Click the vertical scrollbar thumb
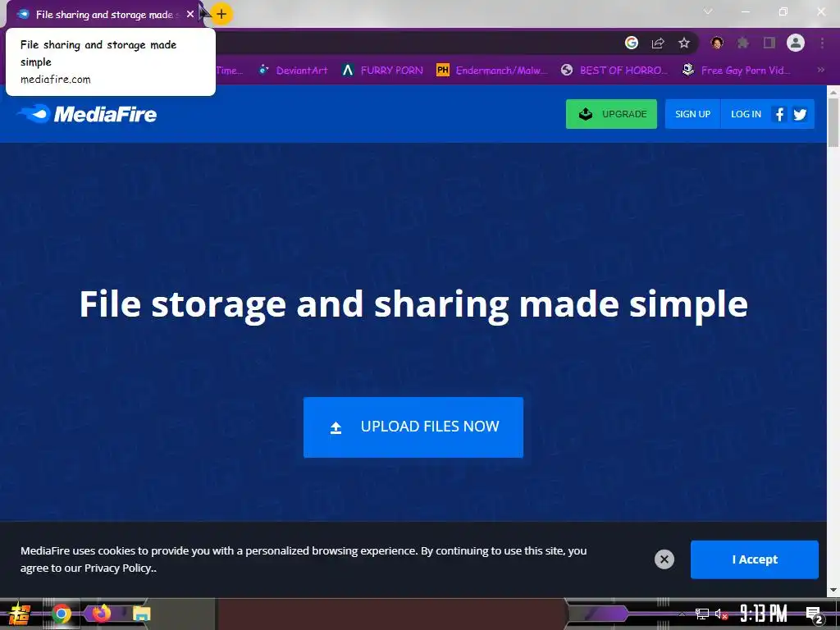840x630 pixels. pyautogui.click(x=833, y=123)
